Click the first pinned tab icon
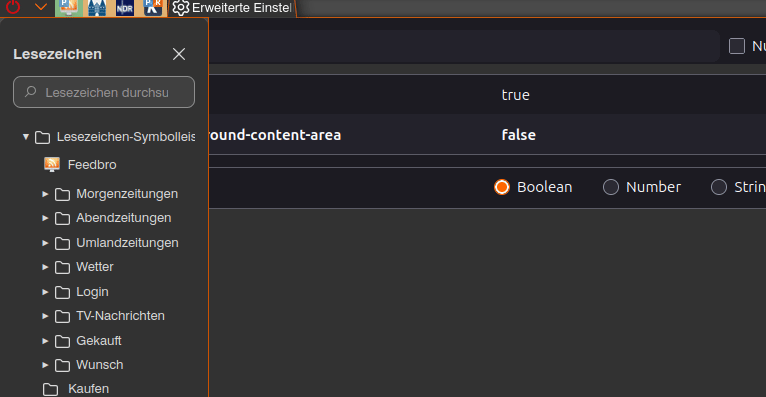 pos(68,8)
